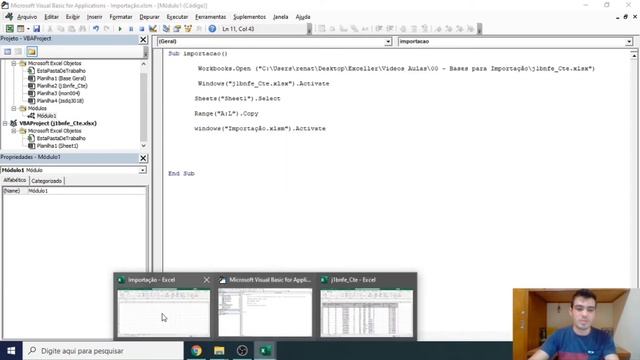The height and width of the screenshot is (360, 640).
Task: Select Módulo1 in project tree
Action: tap(46, 116)
